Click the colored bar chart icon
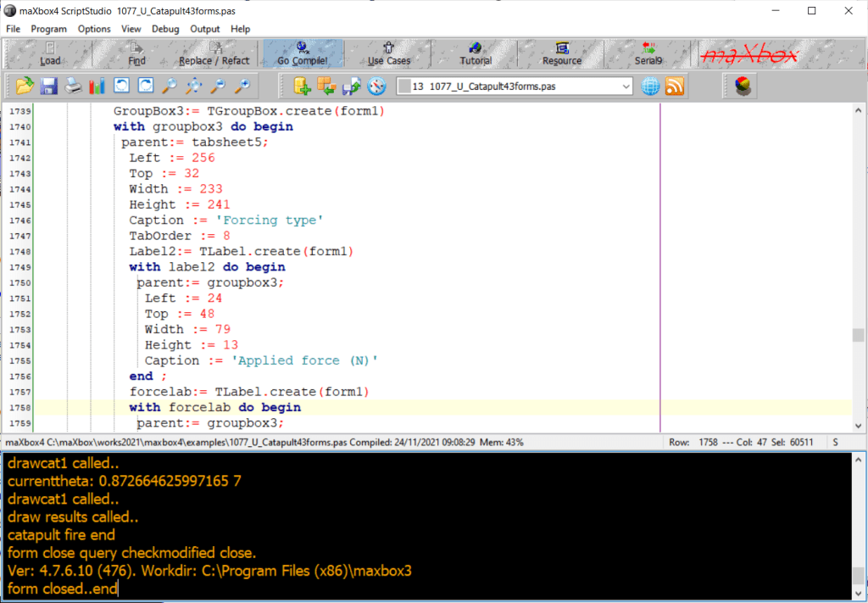 [97, 86]
